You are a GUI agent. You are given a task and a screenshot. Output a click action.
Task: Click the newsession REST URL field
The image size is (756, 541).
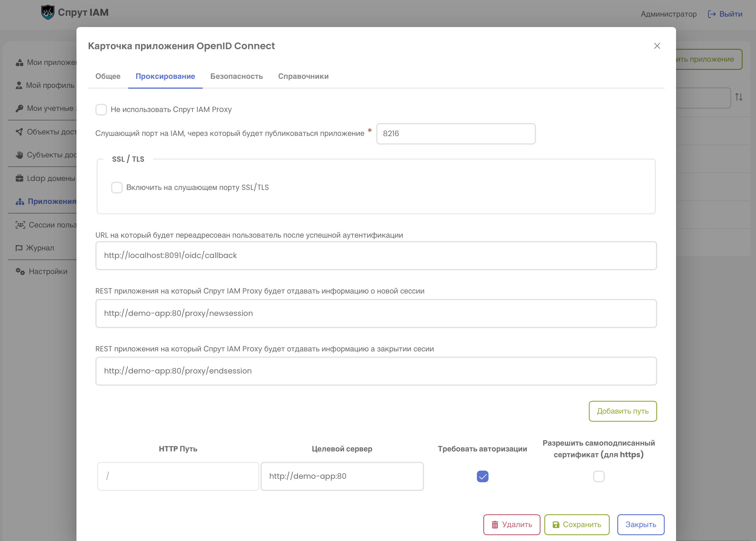point(376,314)
